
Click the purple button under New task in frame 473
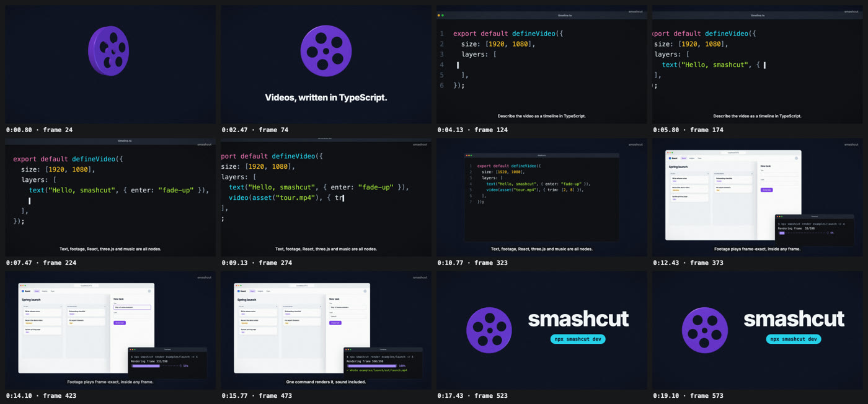pyautogui.click(x=335, y=323)
